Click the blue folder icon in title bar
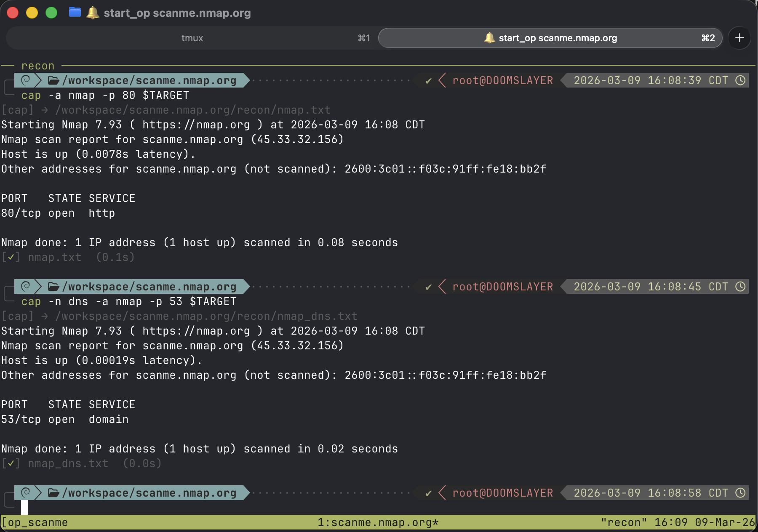The height and width of the screenshot is (532, 758). [x=75, y=12]
